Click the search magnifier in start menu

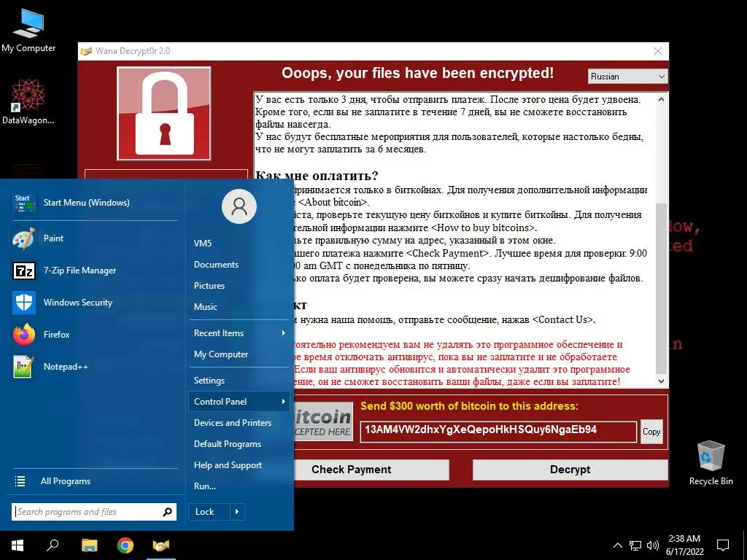(x=167, y=512)
